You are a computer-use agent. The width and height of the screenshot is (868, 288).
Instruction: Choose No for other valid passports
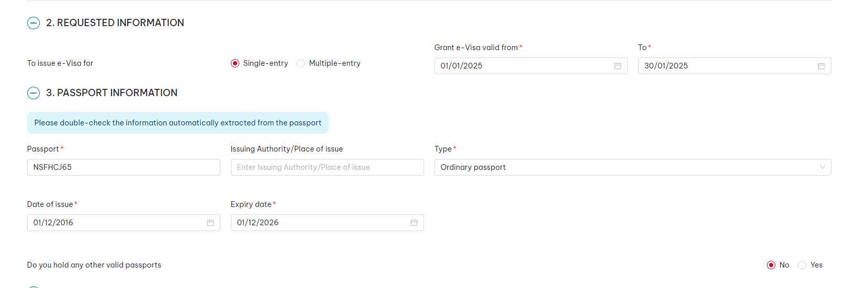point(771,265)
